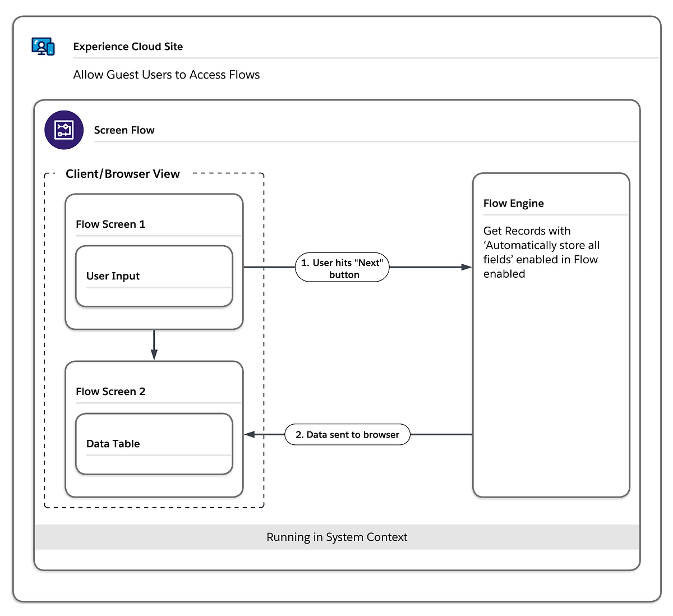This screenshot has height=616, width=673.
Task: Click the Screen Flow heading text
Action: [x=124, y=130]
